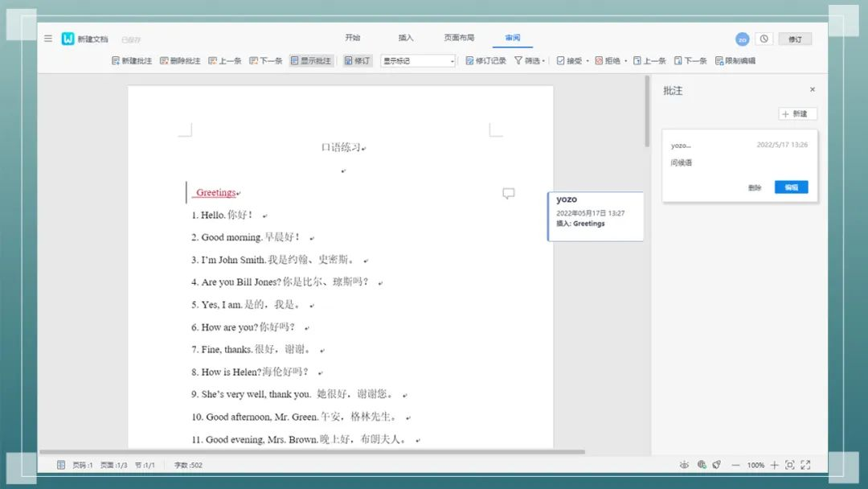Edit the comment via the 编辑 button
The image size is (868, 489).
tap(791, 187)
